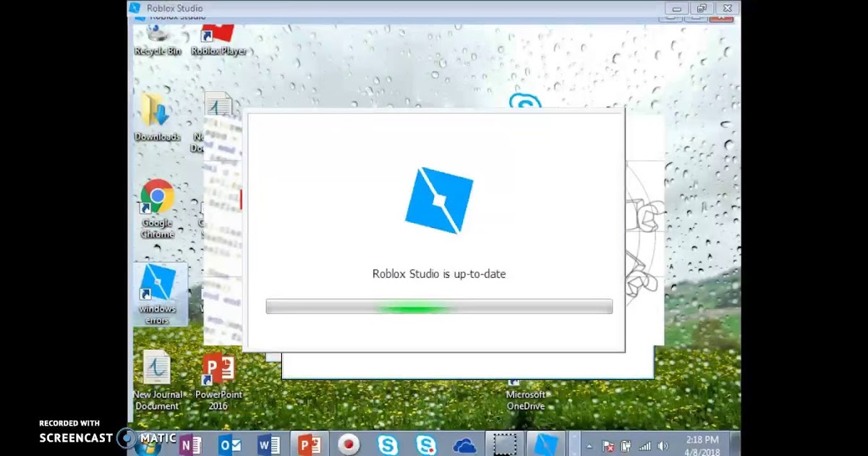Show hidden system tray icons
868x456 pixels.
(590, 447)
